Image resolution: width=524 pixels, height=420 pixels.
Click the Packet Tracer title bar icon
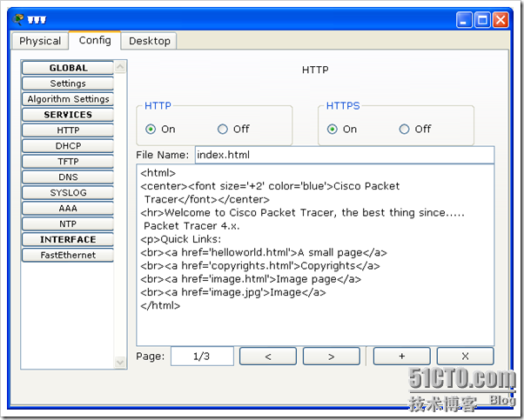point(17,19)
